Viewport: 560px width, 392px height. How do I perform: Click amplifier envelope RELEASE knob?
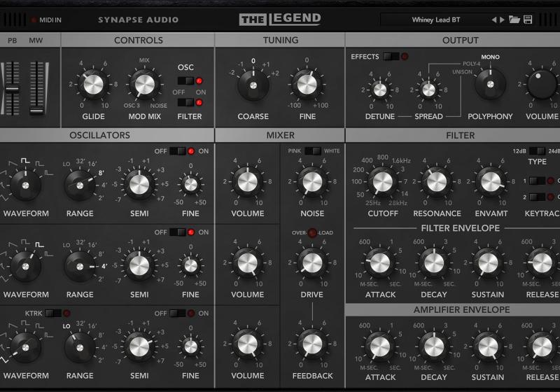[542, 346]
